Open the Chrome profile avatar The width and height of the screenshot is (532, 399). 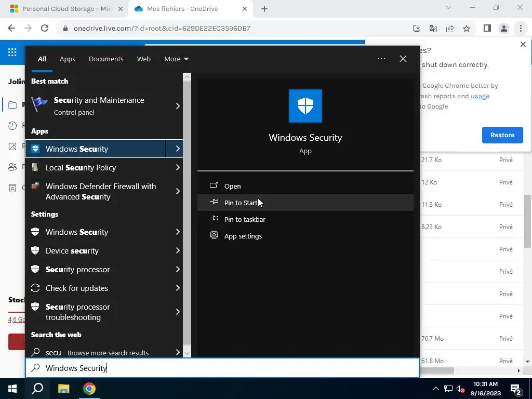[x=504, y=29]
